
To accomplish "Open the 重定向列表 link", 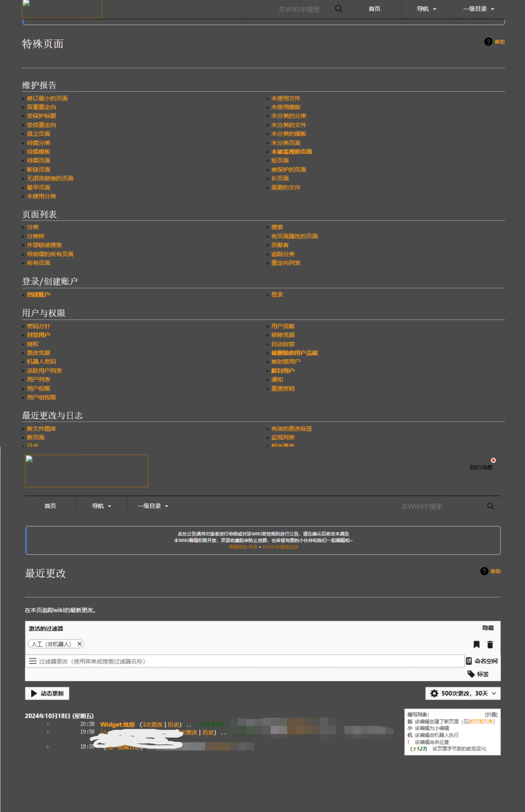I will pyautogui.click(x=286, y=263).
